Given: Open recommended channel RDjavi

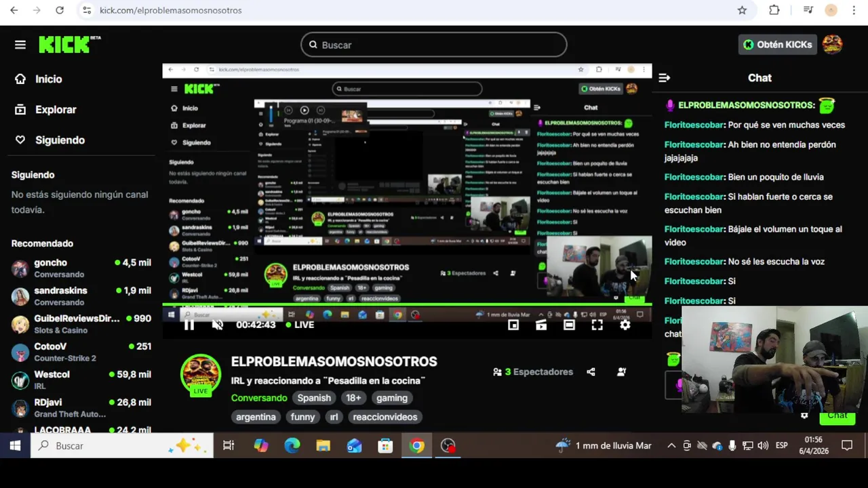Looking at the screenshot, I should point(81,407).
